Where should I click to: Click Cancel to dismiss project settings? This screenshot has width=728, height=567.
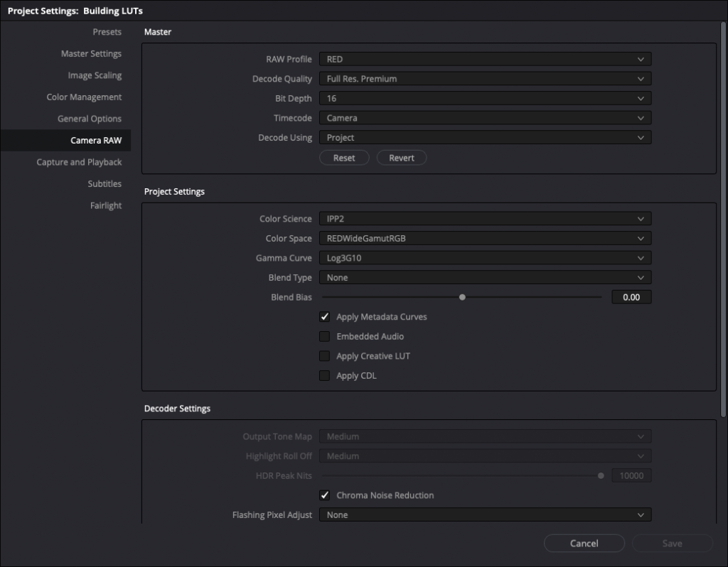[x=584, y=544]
